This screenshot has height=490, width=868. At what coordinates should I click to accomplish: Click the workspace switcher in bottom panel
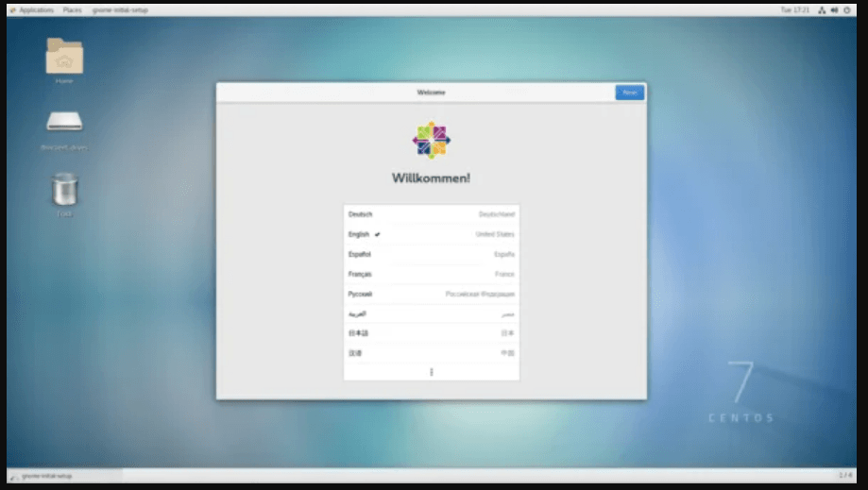click(x=844, y=475)
